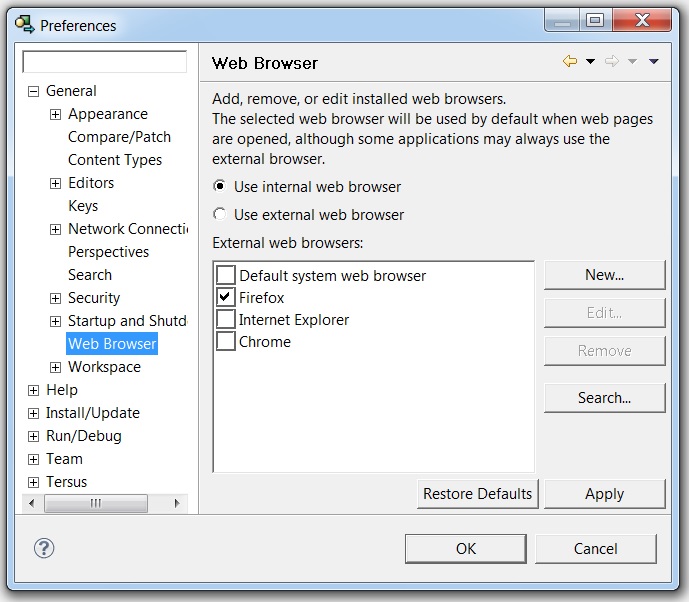
Task: Click the Edit... button
Action: tap(605, 313)
